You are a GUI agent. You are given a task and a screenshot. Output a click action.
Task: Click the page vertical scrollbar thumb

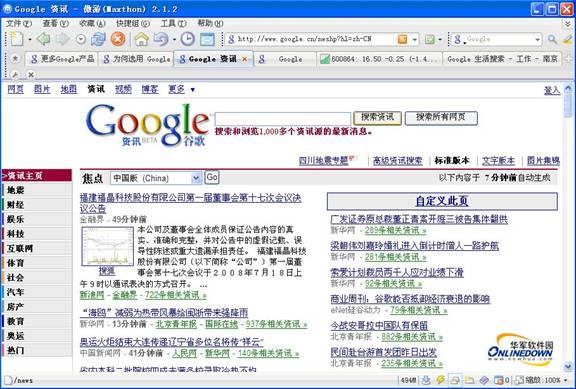(568, 105)
